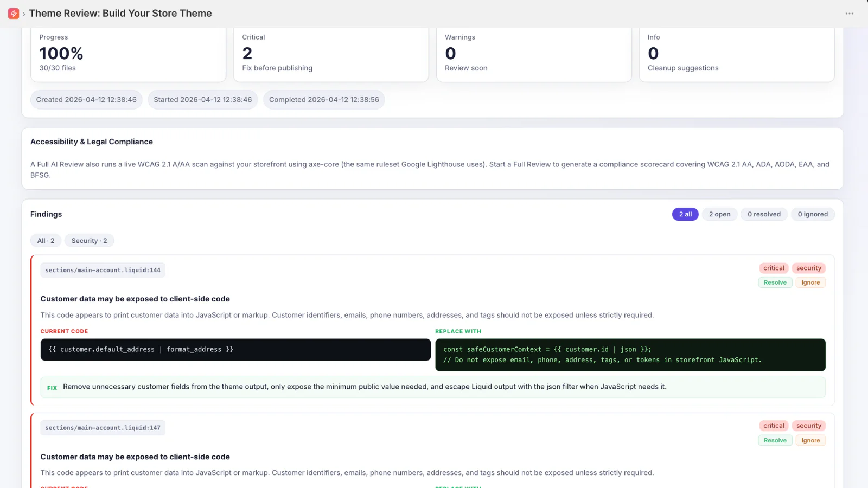Click 'Completed 2026-04-12 12:38:56' chip

pos(324,100)
